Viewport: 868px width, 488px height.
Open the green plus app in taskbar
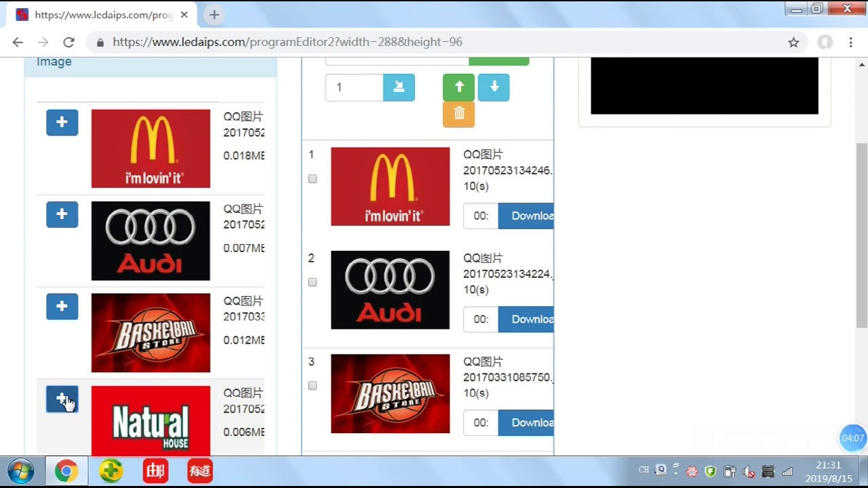coord(111,470)
